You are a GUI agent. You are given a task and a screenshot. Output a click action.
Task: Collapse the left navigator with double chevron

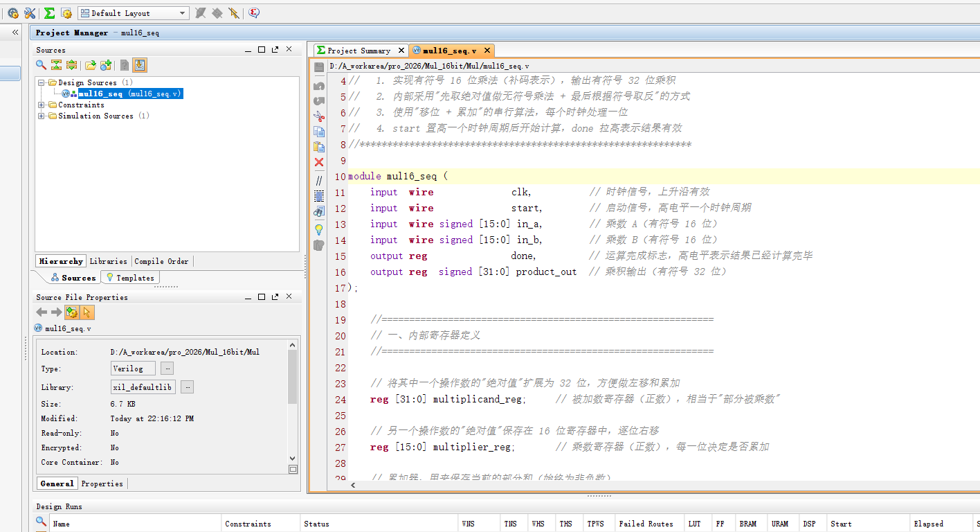15,33
